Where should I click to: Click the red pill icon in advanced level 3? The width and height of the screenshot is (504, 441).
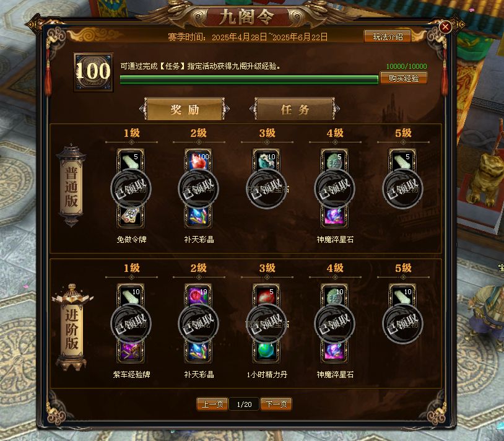[266, 295]
